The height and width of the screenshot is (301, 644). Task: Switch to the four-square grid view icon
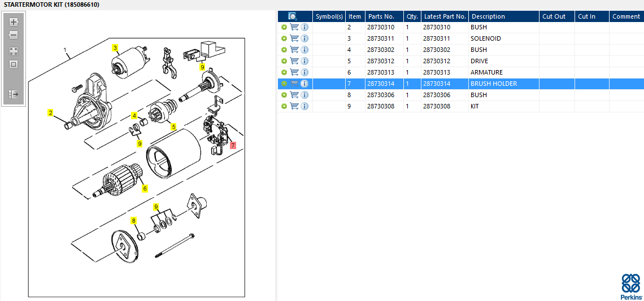pos(14,51)
